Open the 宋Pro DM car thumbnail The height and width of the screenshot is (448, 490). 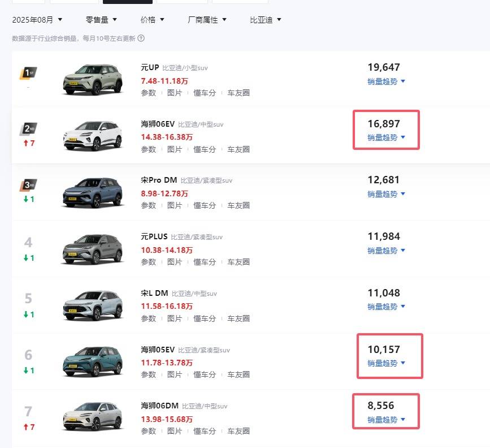click(x=92, y=192)
